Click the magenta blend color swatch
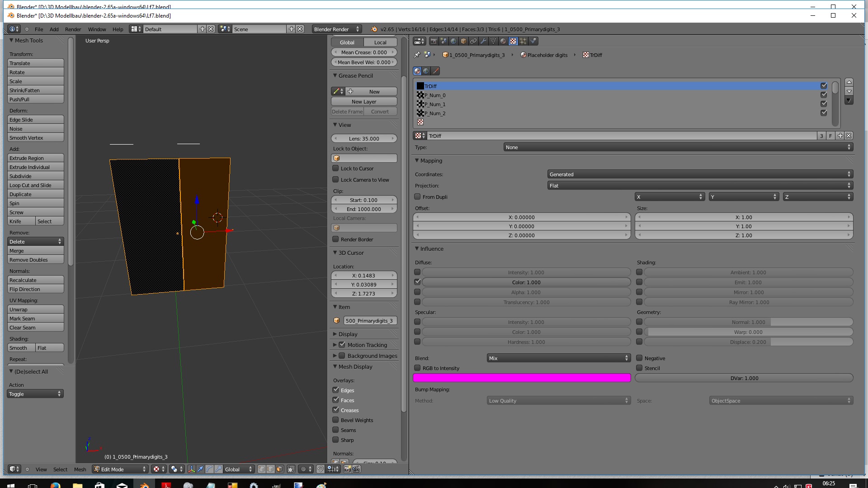Screen dimensions: 868x488 tap(522, 378)
